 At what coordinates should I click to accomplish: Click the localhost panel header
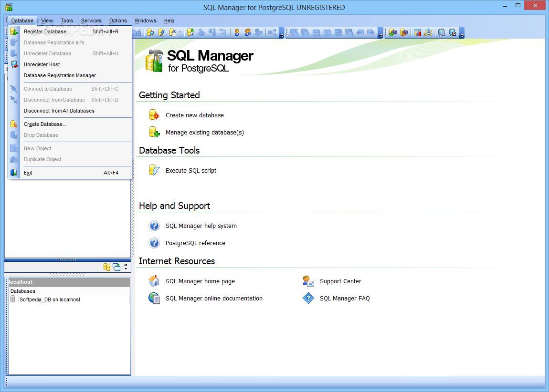click(x=69, y=282)
